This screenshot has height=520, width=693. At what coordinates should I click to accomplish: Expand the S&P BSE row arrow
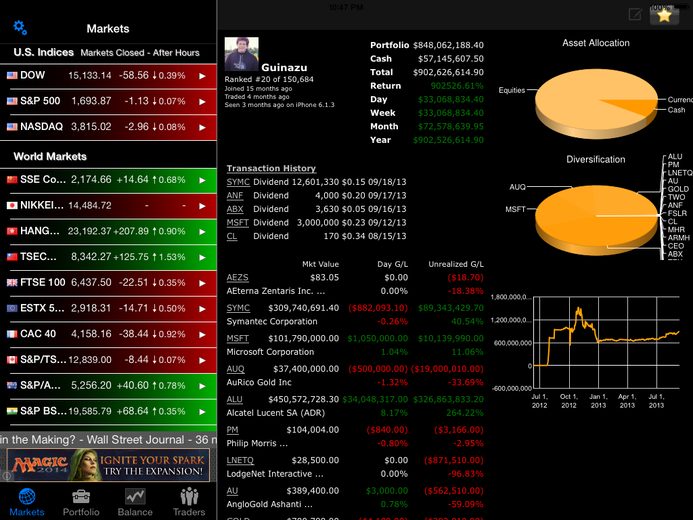(x=202, y=412)
